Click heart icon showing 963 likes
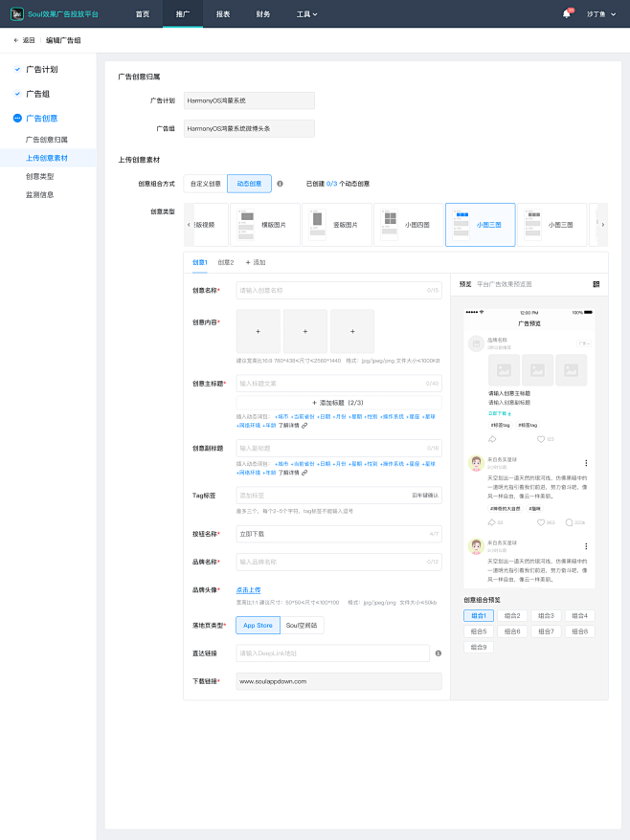Image resolution: width=630 pixels, height=840 pixels. tap(541, 522)
